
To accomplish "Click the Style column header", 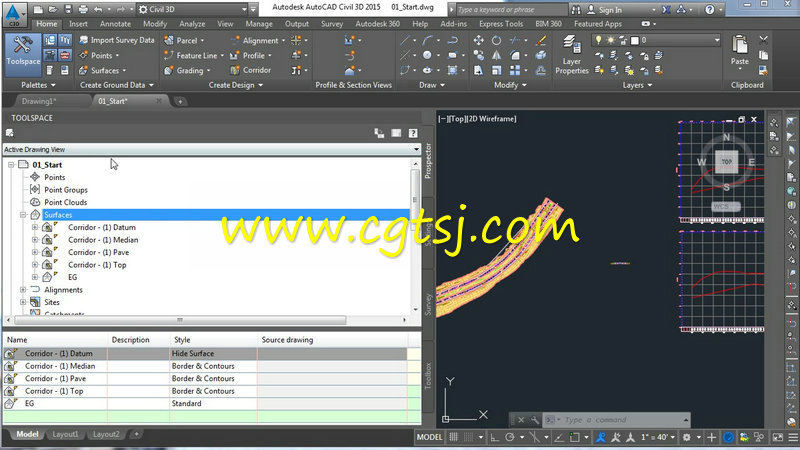I will click(213, 340).
